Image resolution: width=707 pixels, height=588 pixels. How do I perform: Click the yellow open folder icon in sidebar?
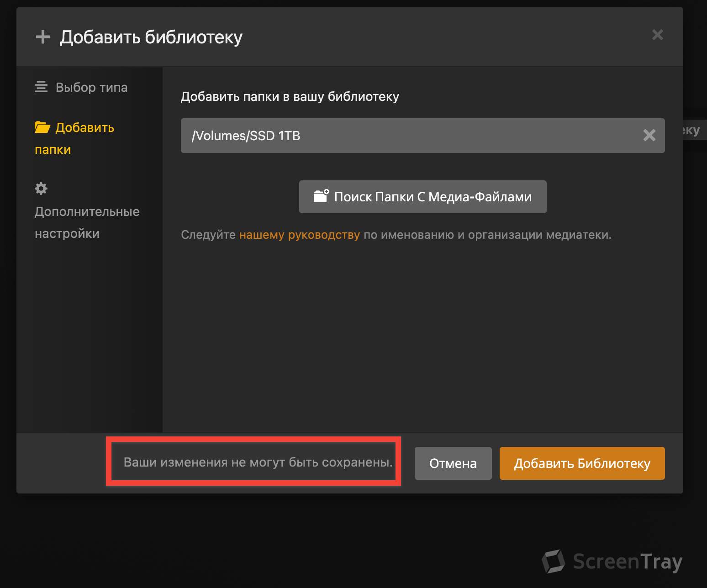tap(42, 127)
